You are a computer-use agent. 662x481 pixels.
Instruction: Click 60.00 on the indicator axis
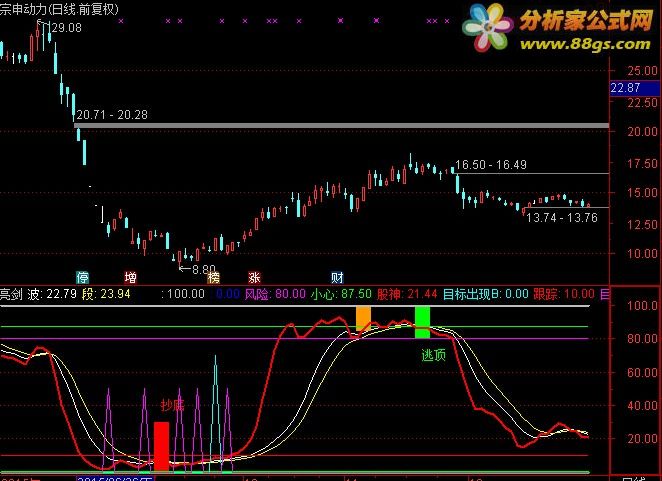[x=642, y=372]
